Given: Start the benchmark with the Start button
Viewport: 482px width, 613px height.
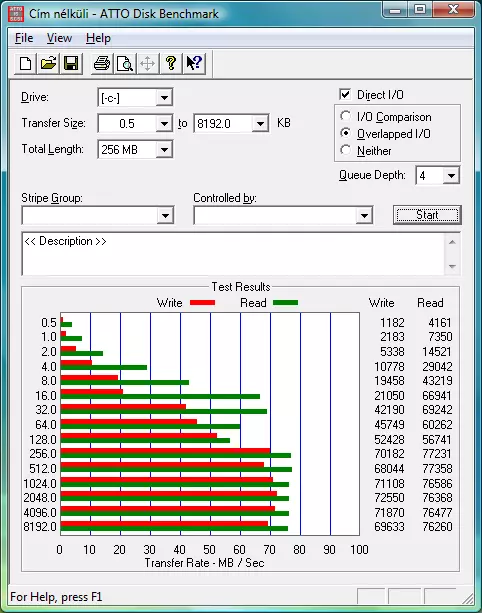Looking at the screenshot, I should coord(427,215).
